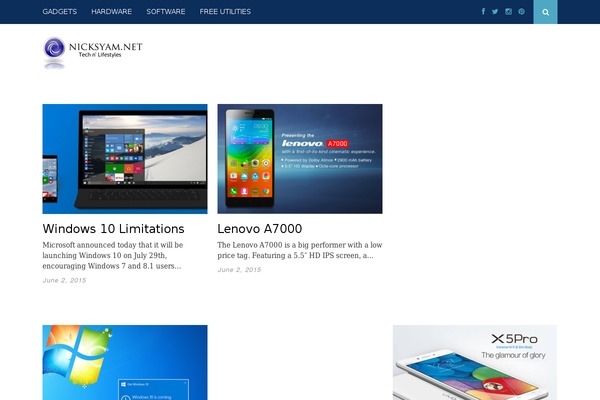
Task: Open the Windows 10 laptop thumbnail
Action: click(125, 159)
